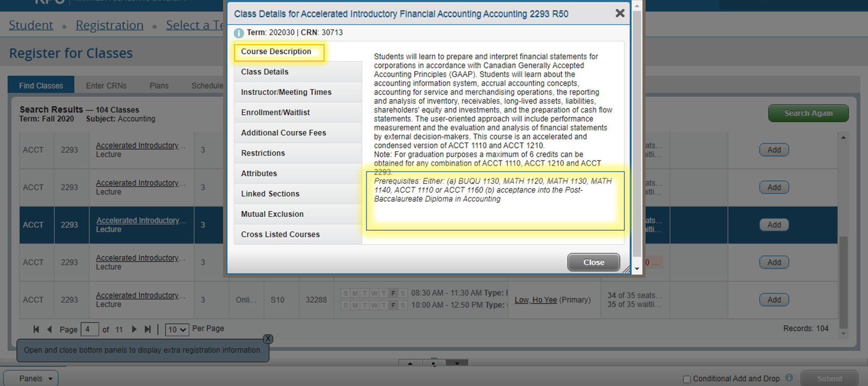Click info icon next to Conditional Add and Drop
The width and height of the screenshot is (868, 386).
[x=789, y=378]
